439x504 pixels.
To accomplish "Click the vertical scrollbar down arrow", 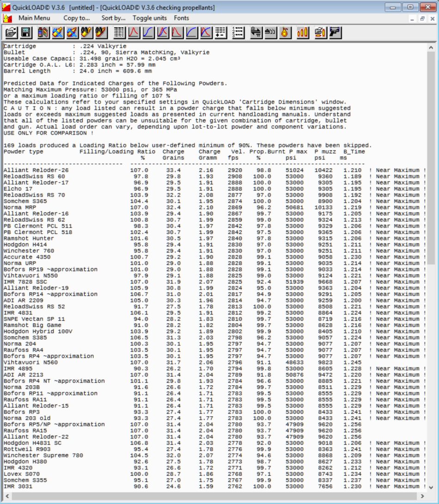I will pos(431,488).
